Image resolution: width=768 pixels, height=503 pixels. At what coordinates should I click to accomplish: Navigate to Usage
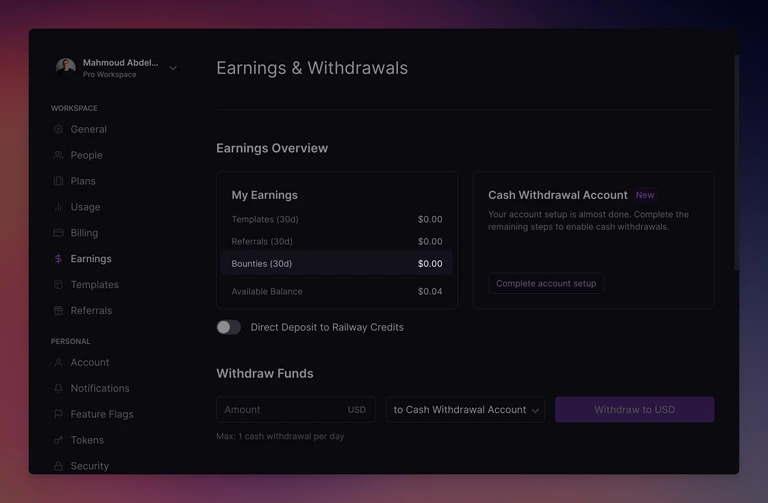[x=85, y=207]
